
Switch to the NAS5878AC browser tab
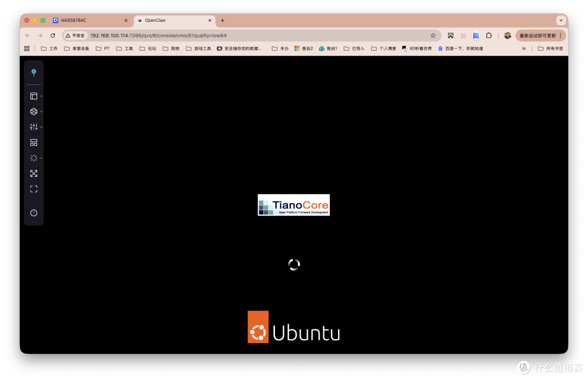tap(90, 20)
